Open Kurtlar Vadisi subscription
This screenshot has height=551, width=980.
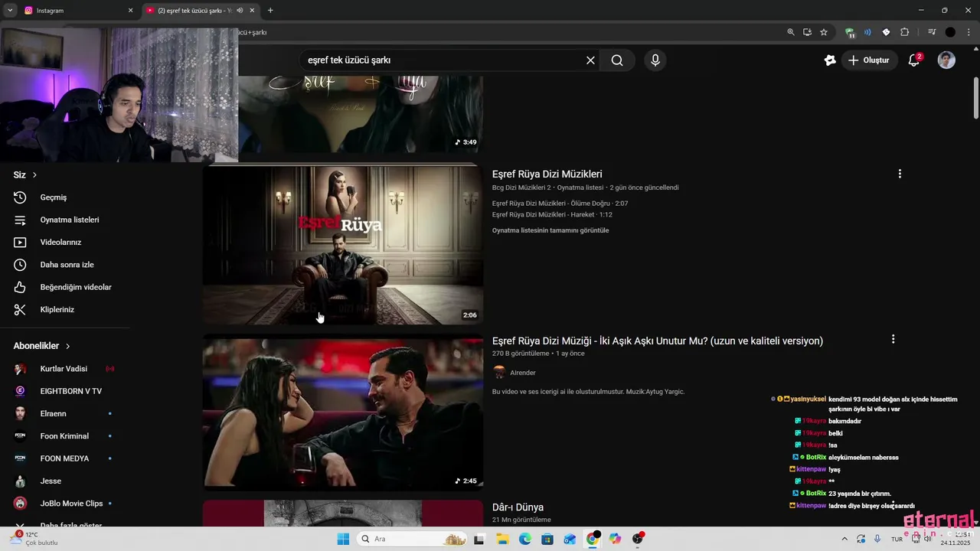coord(65,369)
